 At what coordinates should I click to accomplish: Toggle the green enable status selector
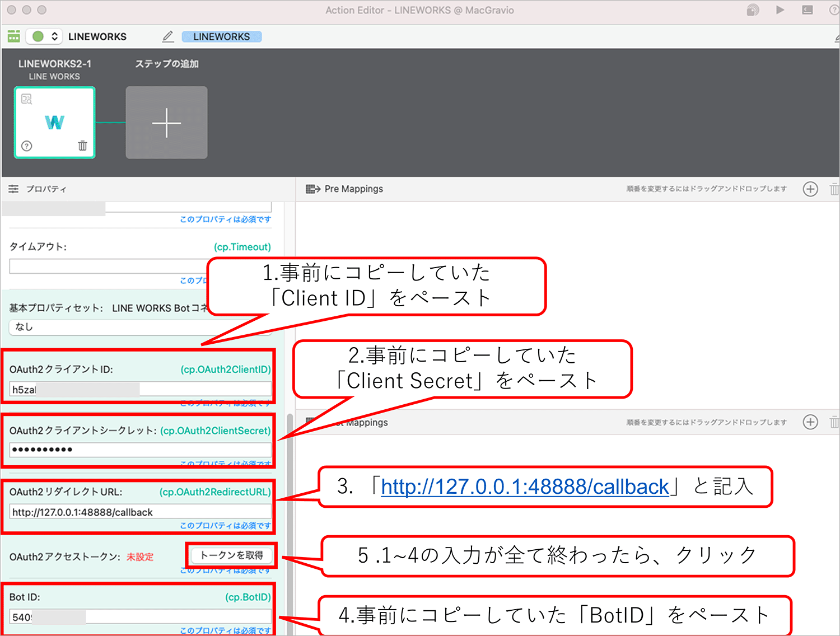tap(45, 36)
